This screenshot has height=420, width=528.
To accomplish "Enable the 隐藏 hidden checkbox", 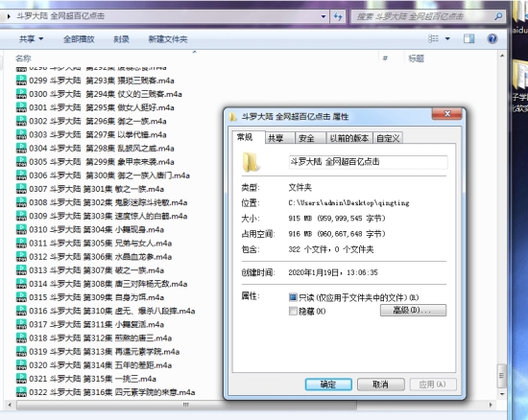I will (293, 311).
